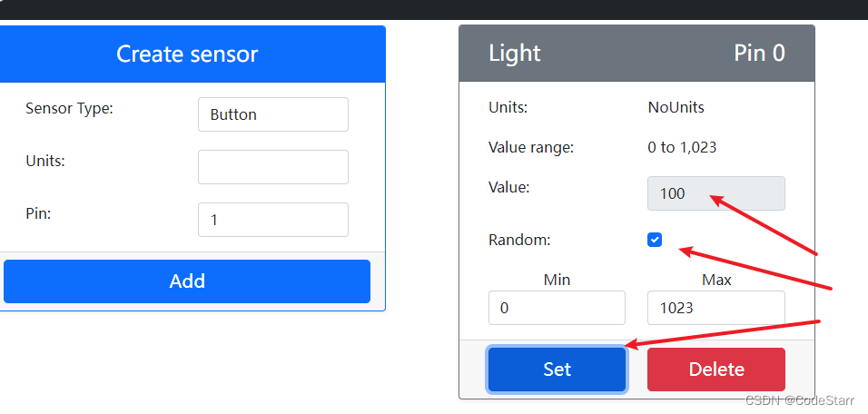The image size is (868, 414).
Task: Select the Pin input containing 1
Action: (273, 220)
